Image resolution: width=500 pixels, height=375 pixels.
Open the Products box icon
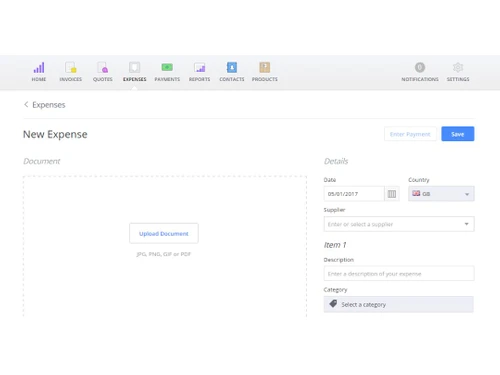265,68
